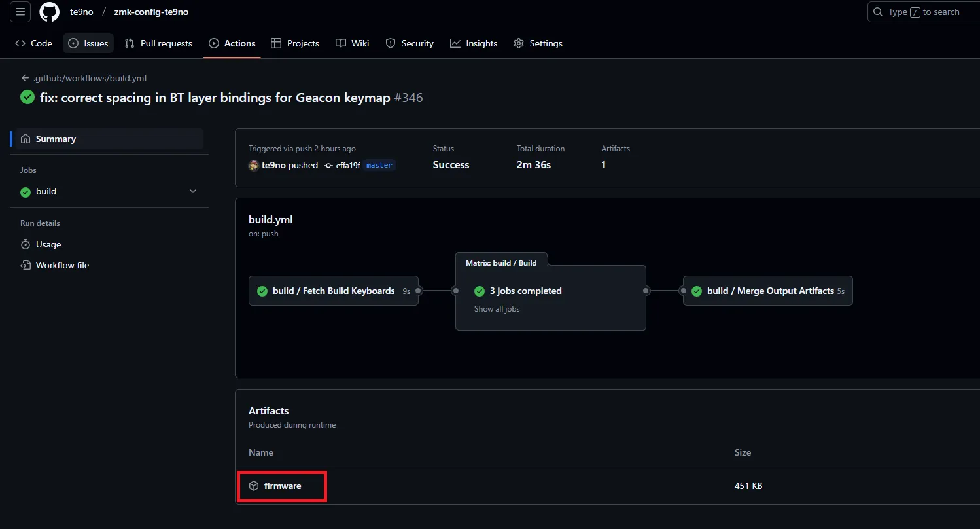Go to the Settings tab
The image size is (980, 529).
pyautogui.click(x=538, y=43)
